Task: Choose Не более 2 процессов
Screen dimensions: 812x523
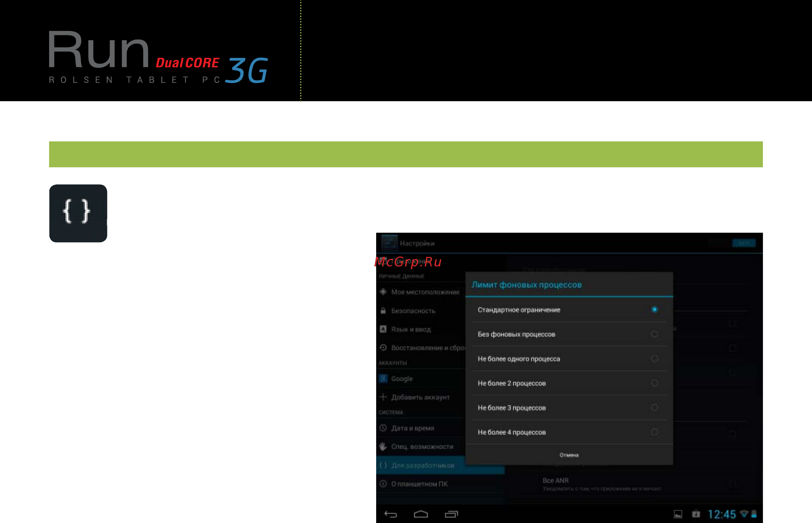Action: 569,383
